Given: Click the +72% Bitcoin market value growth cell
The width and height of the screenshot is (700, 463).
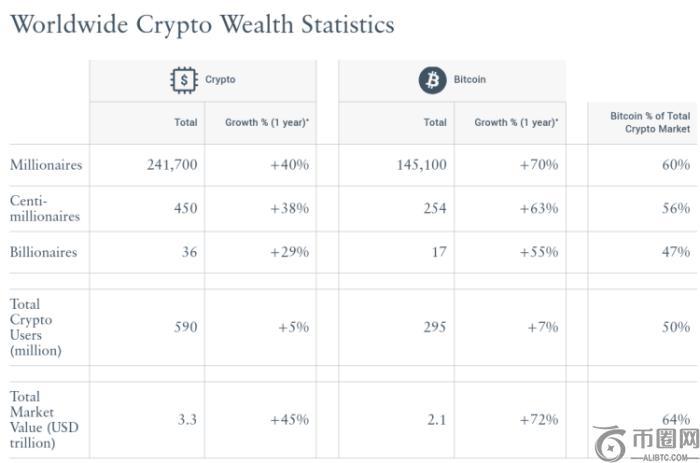Looking at the screenshot, I should click(x=539, y=419).
